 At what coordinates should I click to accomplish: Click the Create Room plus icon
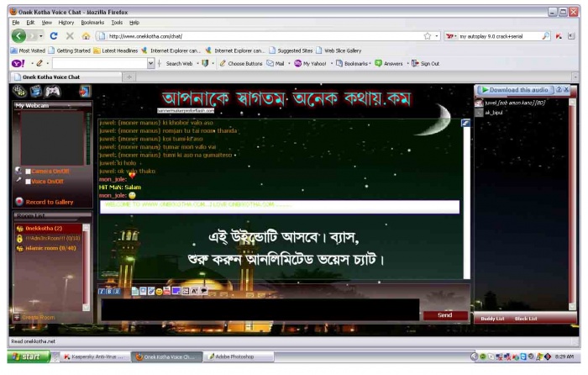[17, 317]
